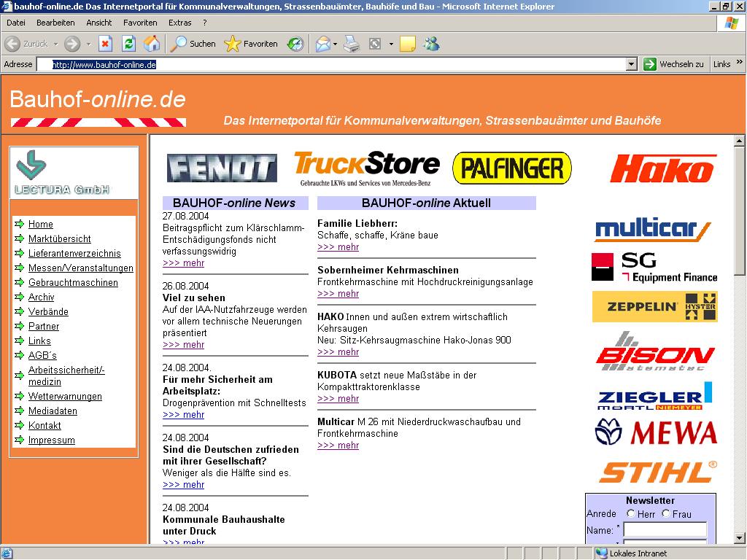Open the Forward button history dropdown

(88, 44)
